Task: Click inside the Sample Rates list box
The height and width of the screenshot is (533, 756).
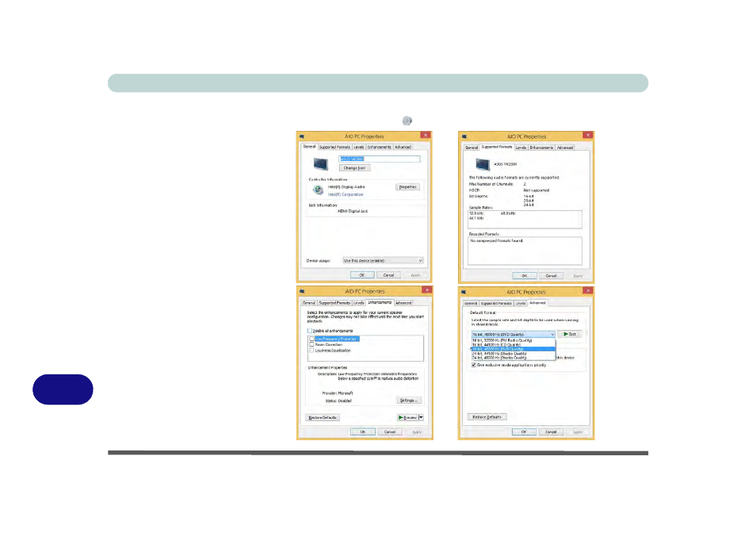Action: (x=525, y=220)
